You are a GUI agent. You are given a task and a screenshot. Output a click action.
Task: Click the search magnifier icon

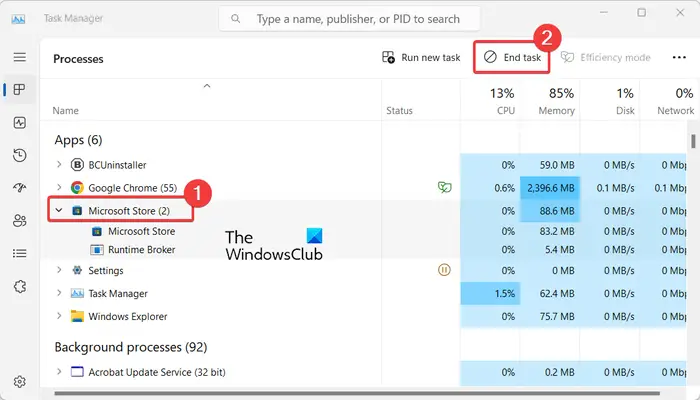(236, 19)
